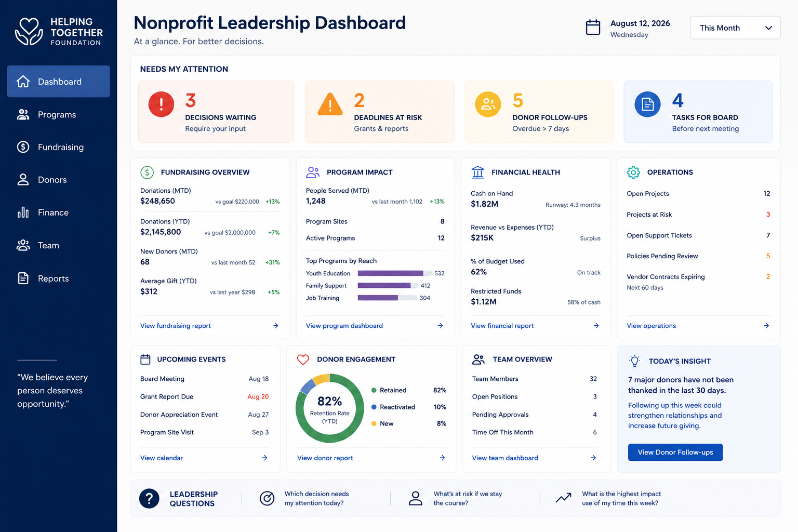Viewport: 798px width, 532px height.
Task: Open the Tasks for Board card
Action: 698,112
